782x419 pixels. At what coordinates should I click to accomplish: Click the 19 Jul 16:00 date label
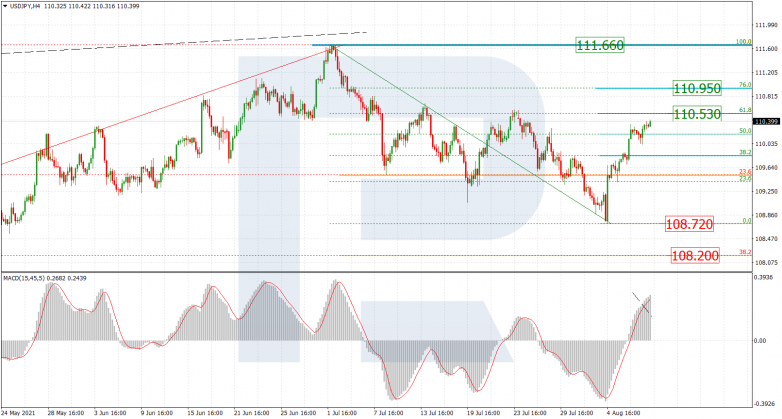[x=484, y=414]
